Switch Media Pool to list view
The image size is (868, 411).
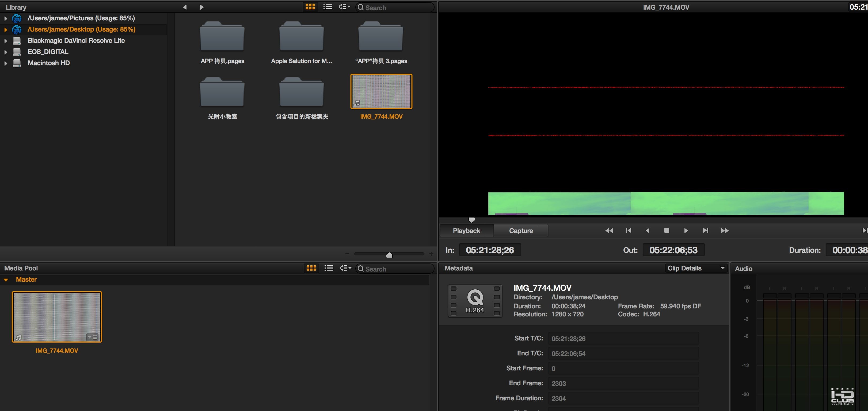tap(329, 268)
